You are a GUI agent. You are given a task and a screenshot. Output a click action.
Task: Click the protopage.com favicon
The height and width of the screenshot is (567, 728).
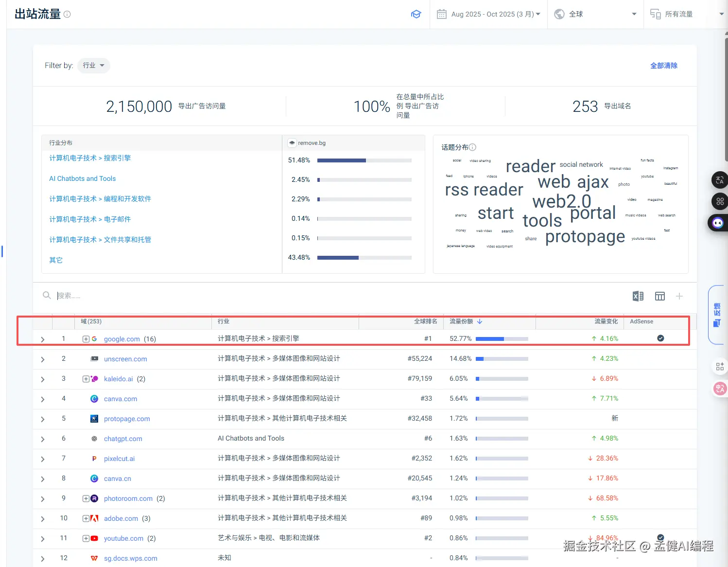point(94,419)
